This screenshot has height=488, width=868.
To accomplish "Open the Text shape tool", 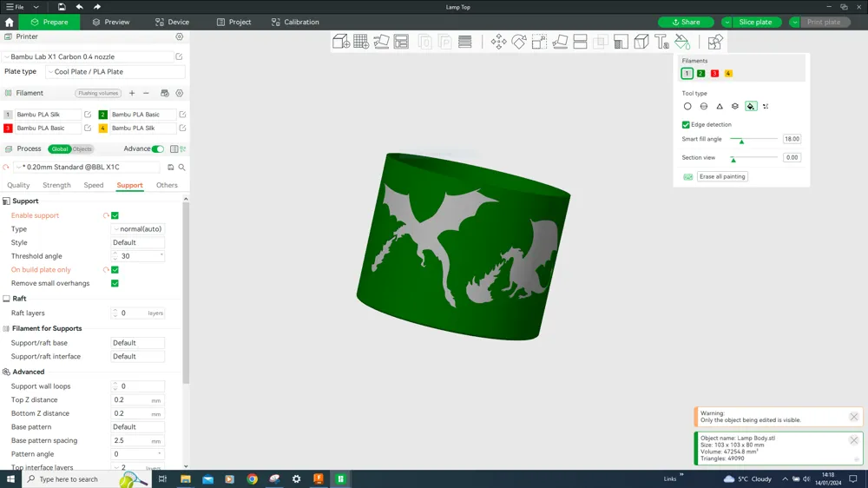I will [661, 42].
